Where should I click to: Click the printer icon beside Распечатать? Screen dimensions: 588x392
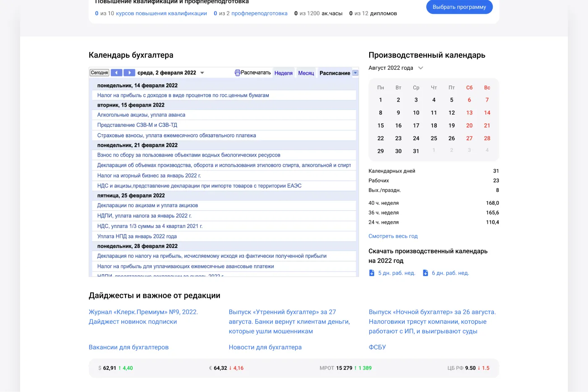(237, 73)
